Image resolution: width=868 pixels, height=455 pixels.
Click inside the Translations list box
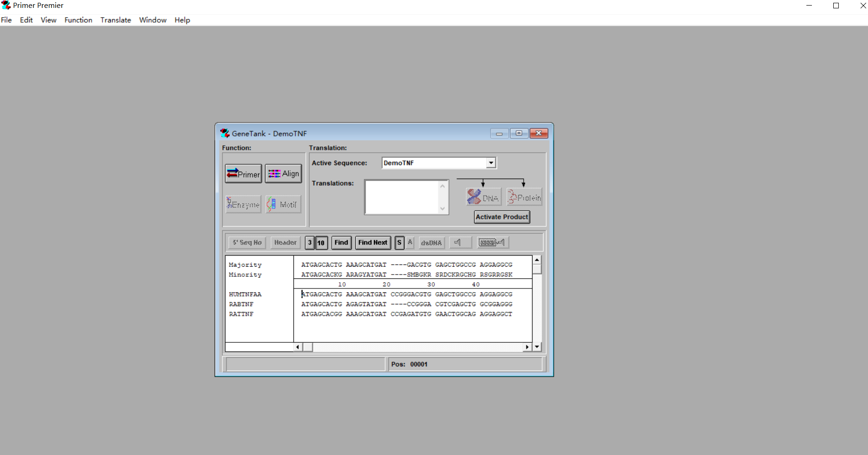point(401,197)
